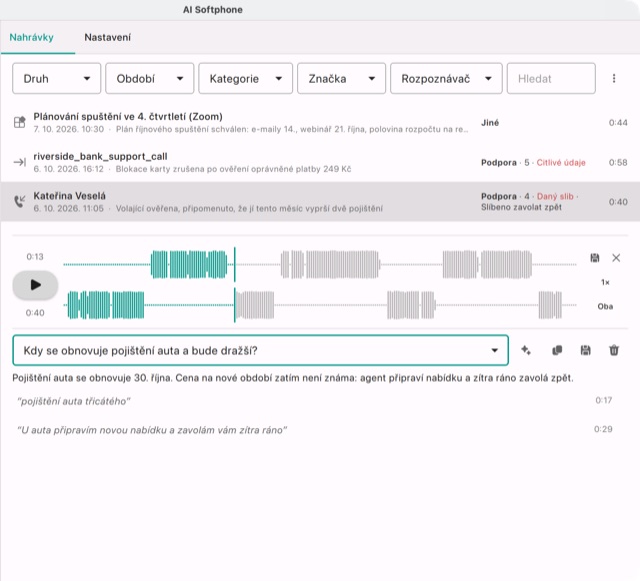The image size is (640, 581).
Task: Copy the answer with the copy icon
Action: click(x=557, y=350)
